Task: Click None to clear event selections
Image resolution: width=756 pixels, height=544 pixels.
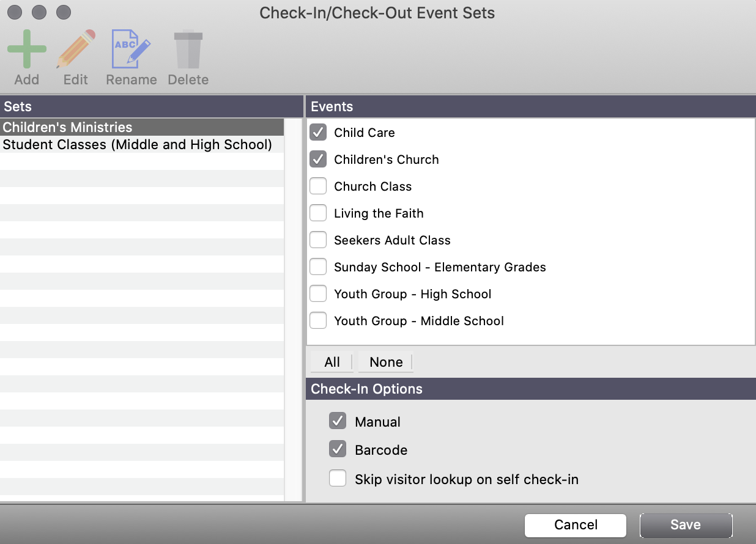Action: 385,362
